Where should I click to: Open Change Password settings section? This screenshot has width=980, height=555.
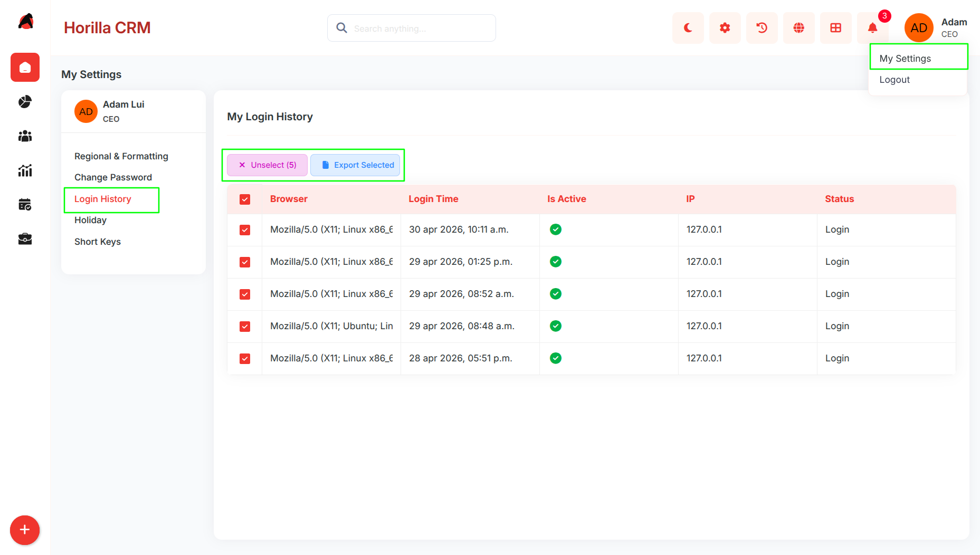coord(113,177)
